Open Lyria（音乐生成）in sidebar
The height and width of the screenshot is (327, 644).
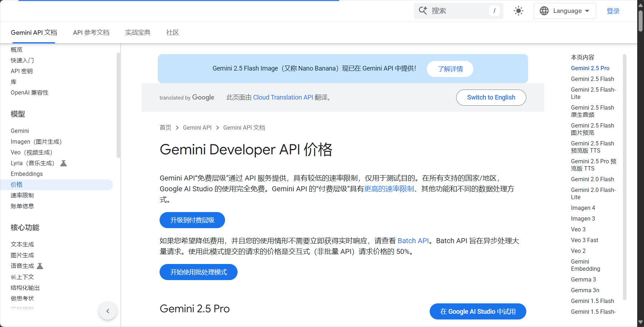coord(33,163)
